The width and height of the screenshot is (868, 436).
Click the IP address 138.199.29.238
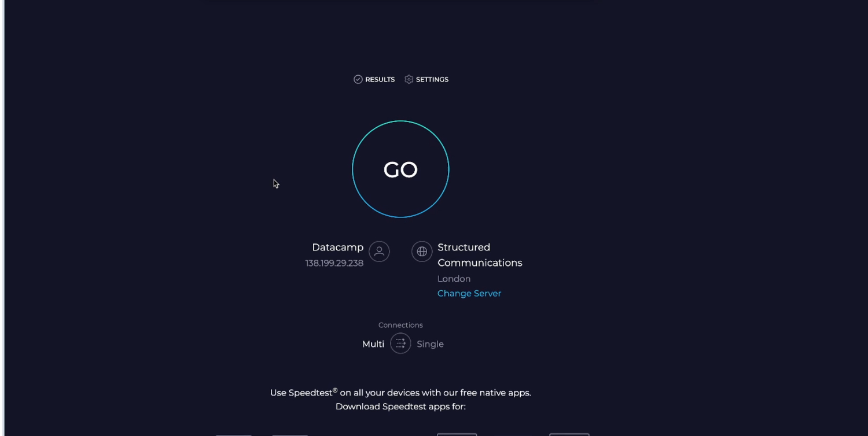tap(334, 263)
